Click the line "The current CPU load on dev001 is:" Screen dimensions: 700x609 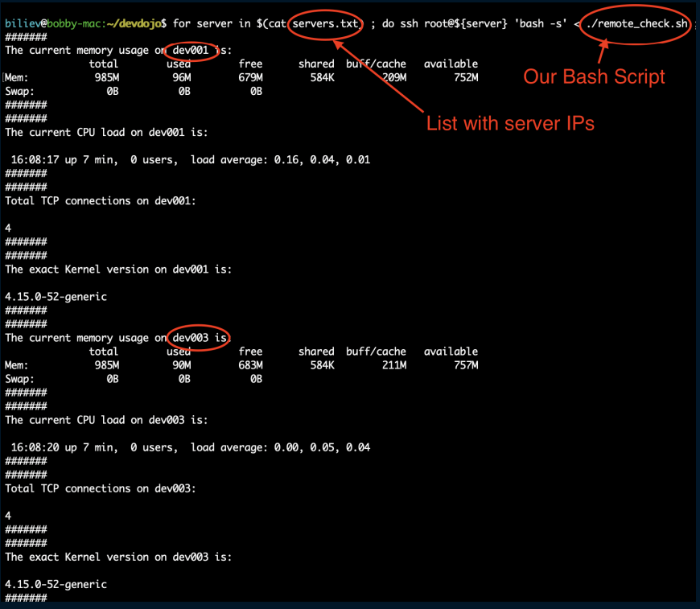tap(106, 133)
